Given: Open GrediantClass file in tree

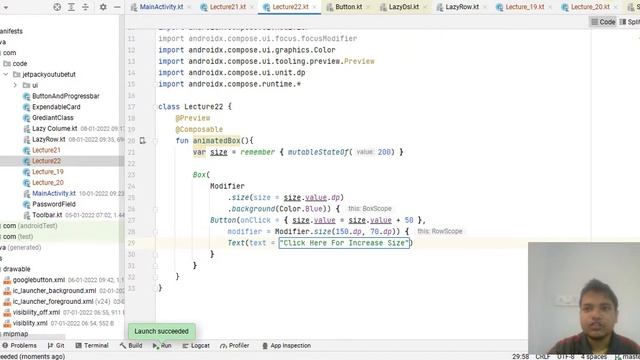Looking at the screenshot, I should (53, 118).
